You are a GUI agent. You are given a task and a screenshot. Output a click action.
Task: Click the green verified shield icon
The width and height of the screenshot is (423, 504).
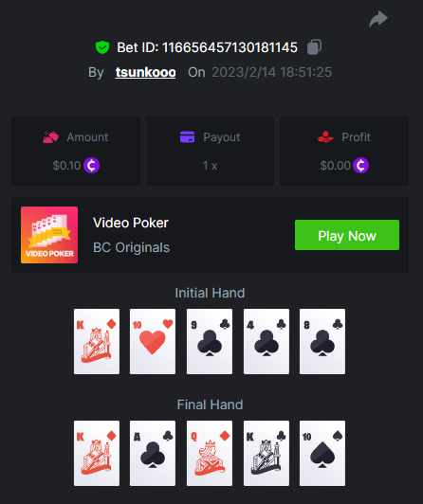click(102, 47)
